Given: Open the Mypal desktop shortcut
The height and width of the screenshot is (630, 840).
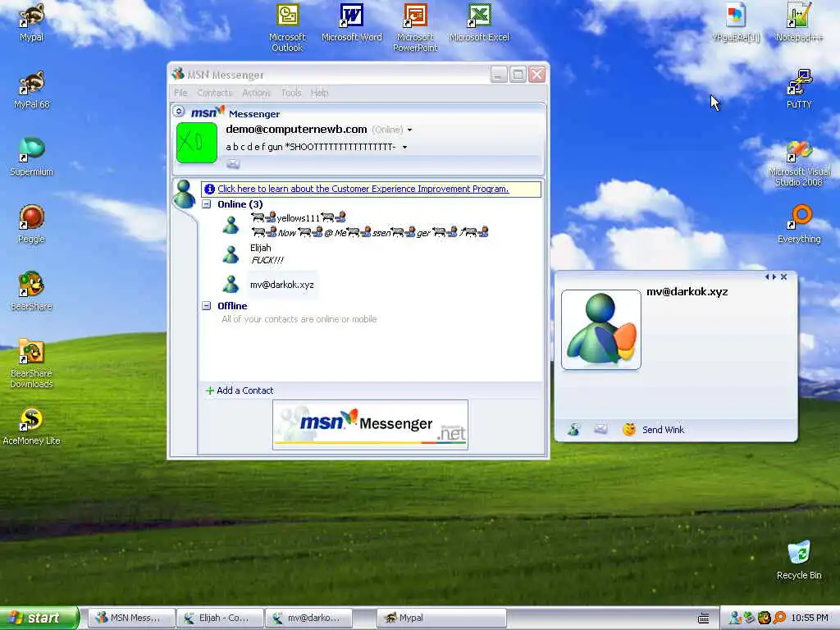Looking at the screenshot, I should (x=32, y=22).
